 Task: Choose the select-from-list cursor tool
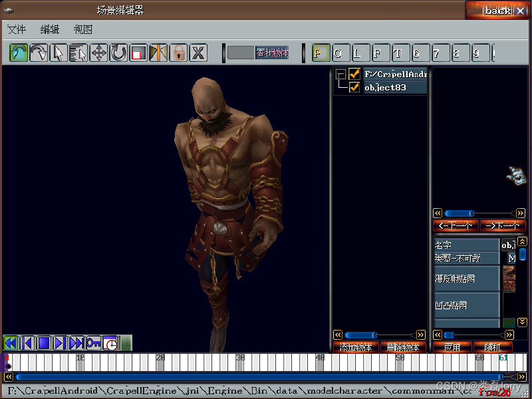78,53
